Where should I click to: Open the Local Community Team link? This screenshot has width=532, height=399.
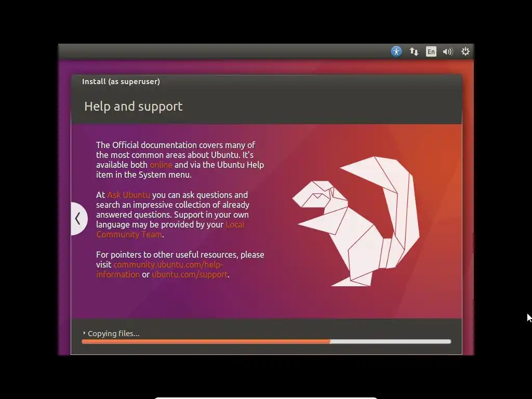[170, 230]
